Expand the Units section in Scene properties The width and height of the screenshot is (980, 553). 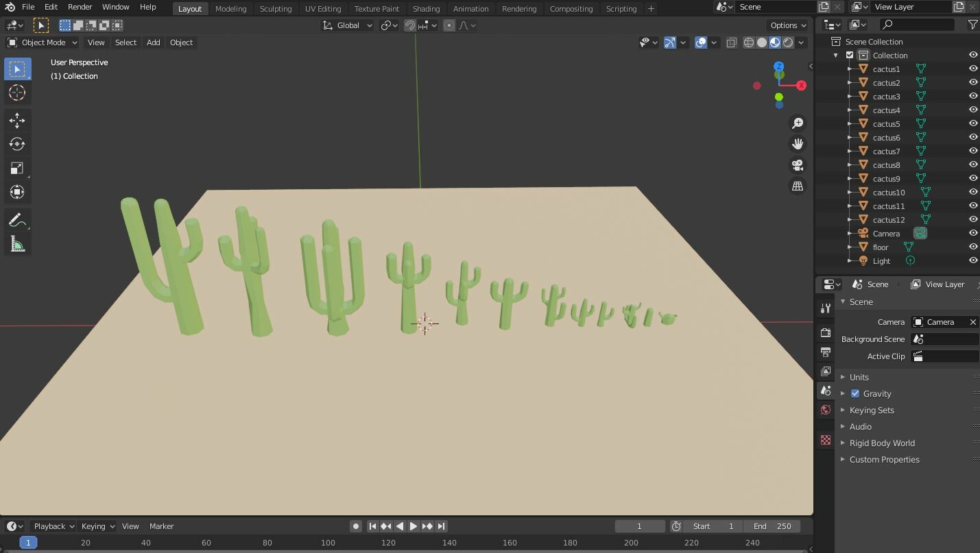[858, 377]
